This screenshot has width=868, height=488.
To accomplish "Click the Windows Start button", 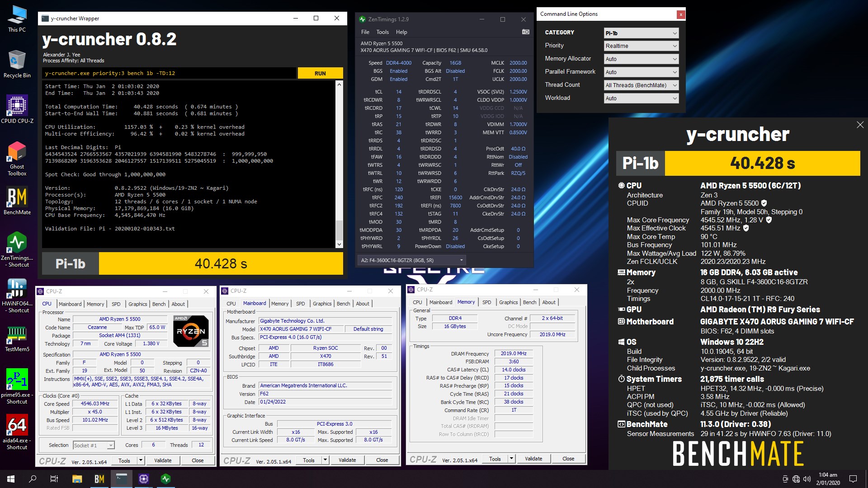I will 11,479.
